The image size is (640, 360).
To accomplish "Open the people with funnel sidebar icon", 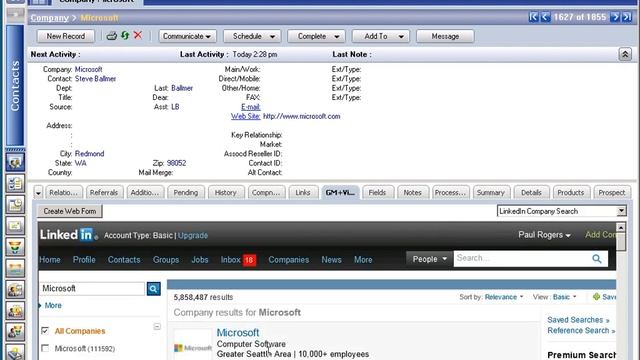I will pos(15,332).
